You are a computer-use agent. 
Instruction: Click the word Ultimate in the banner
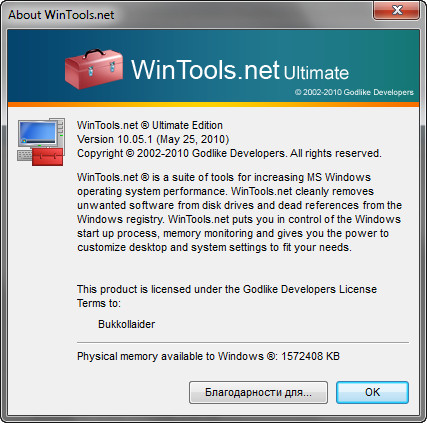point(316,73)
